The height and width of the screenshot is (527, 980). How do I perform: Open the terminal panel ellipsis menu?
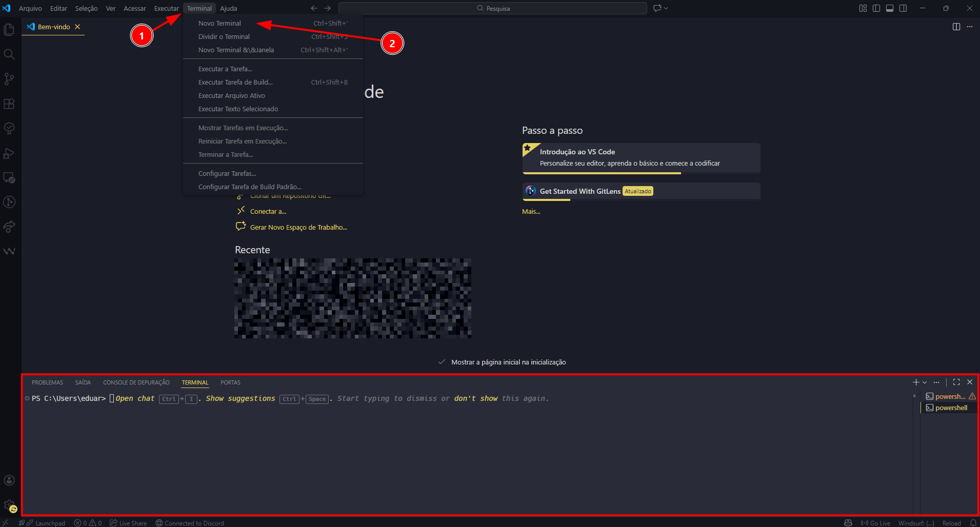(x=936, y=382)
